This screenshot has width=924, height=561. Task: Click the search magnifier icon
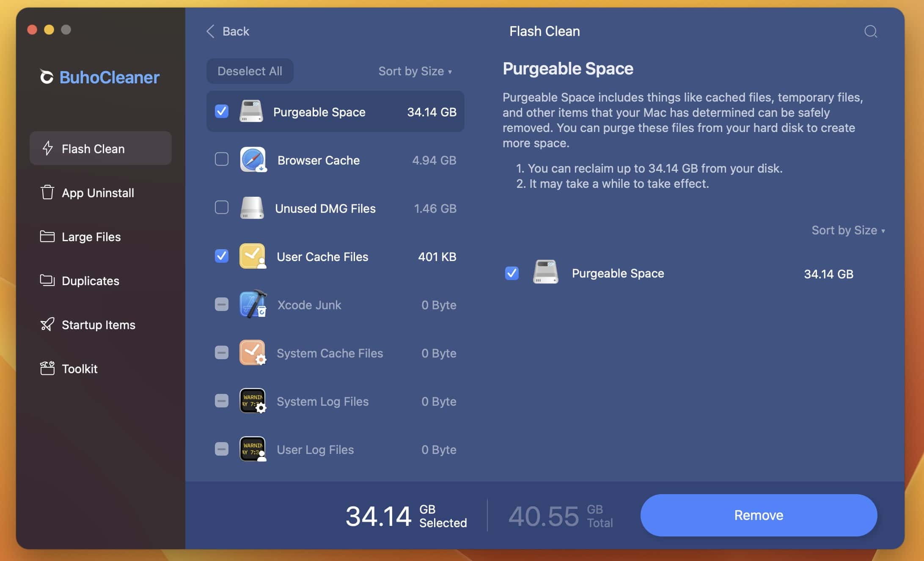pos(870,31)
